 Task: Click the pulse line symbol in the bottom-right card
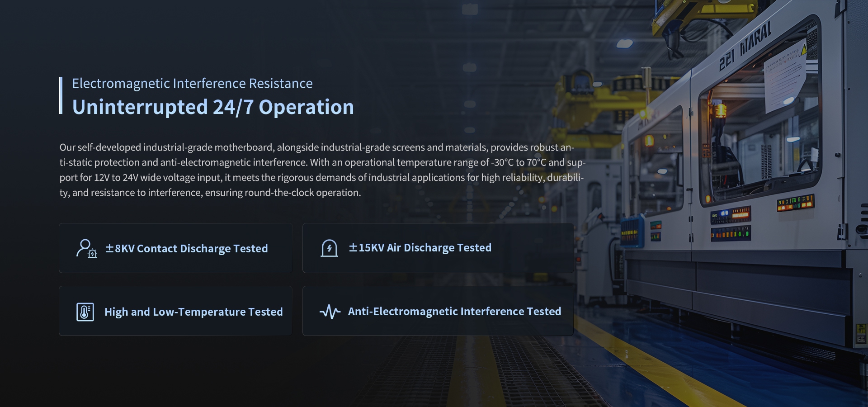(330, 311)
